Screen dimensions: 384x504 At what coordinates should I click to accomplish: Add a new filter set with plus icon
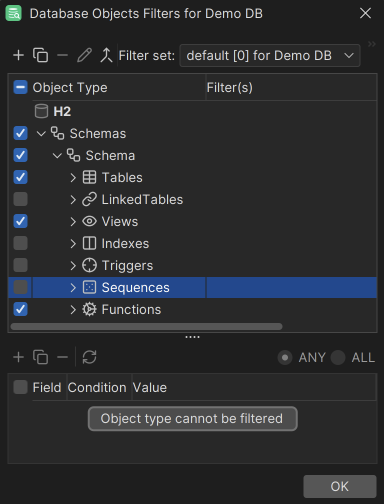(x=18, y=55)
